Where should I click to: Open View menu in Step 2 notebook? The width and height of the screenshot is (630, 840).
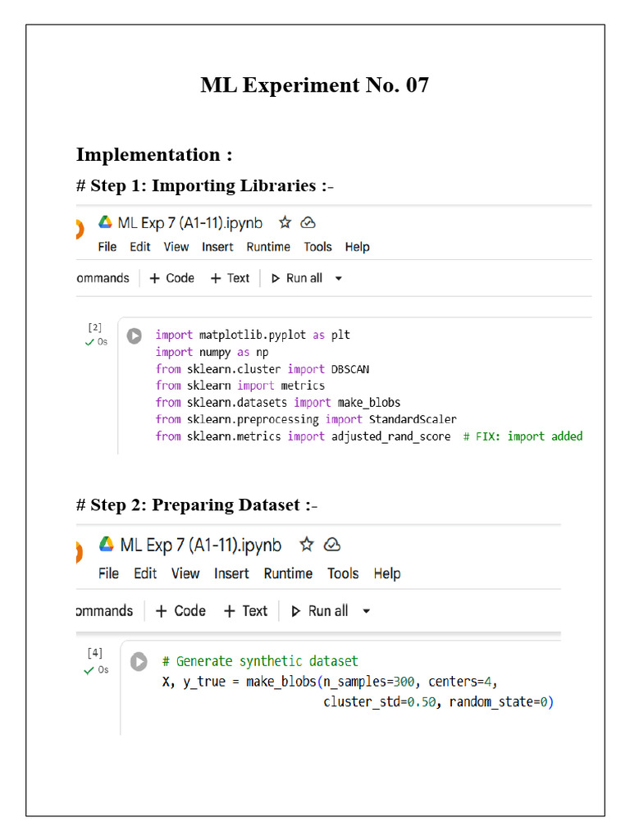[x=185, y=573]
